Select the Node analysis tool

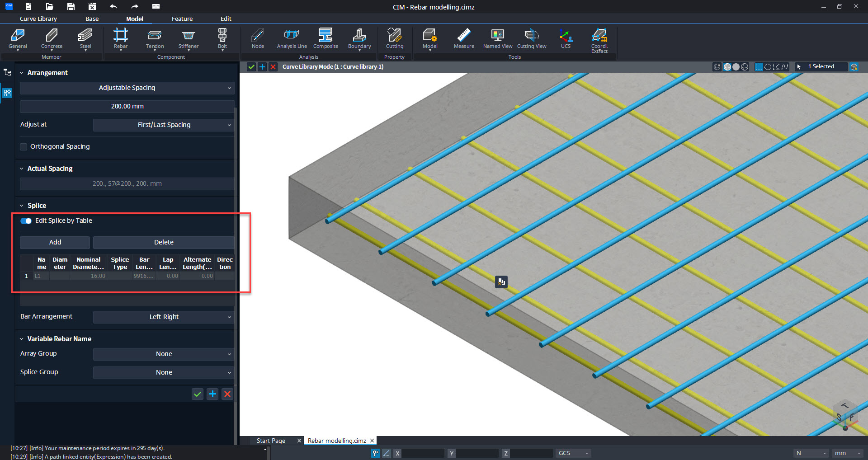pos(258,39)
